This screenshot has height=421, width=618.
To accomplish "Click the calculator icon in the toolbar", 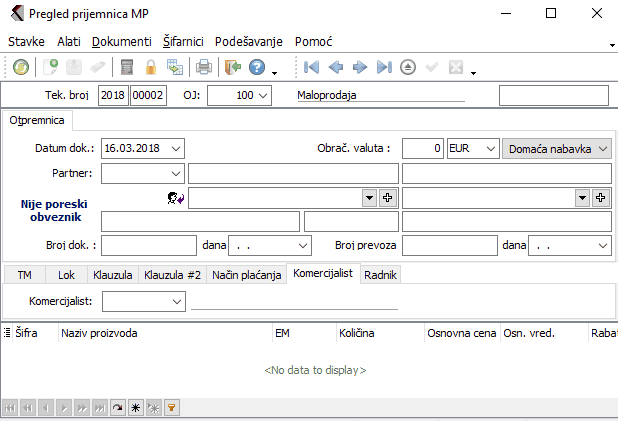I will click(127, 68).
